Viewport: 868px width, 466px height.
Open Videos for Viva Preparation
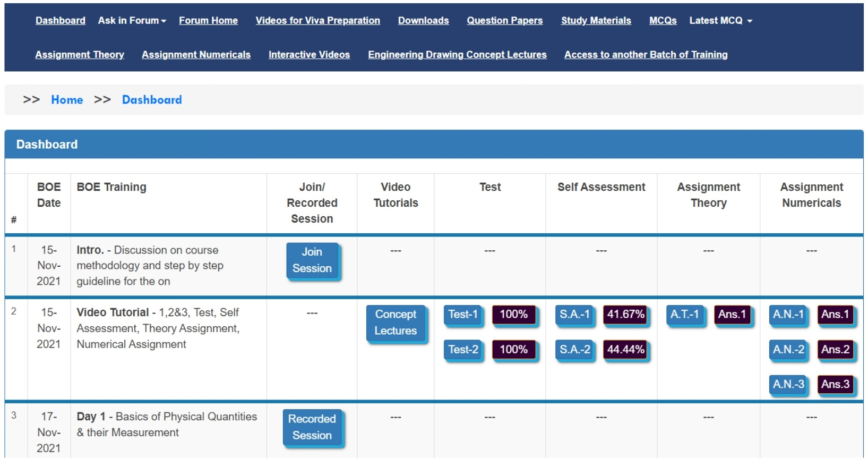(x=317, y=21)
